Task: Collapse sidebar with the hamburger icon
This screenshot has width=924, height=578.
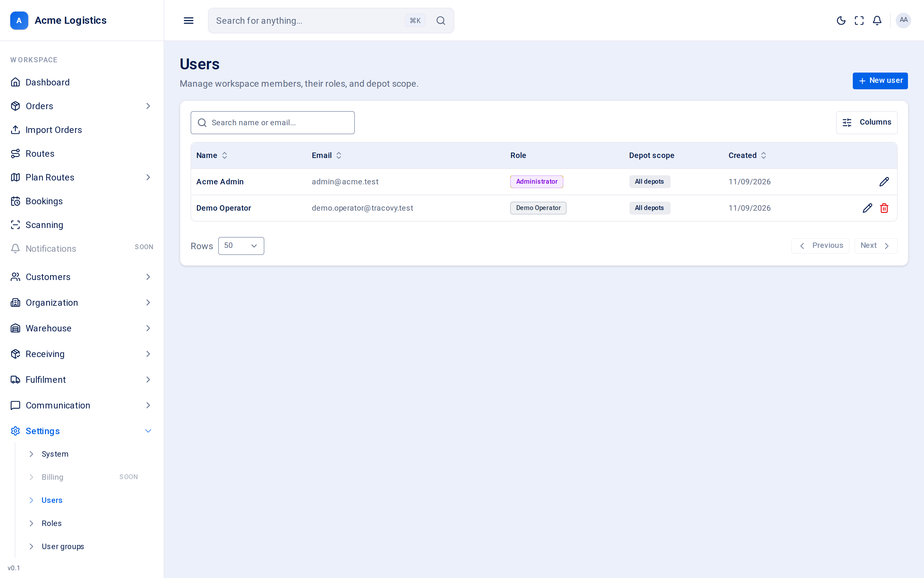Action: pos(189,21)
